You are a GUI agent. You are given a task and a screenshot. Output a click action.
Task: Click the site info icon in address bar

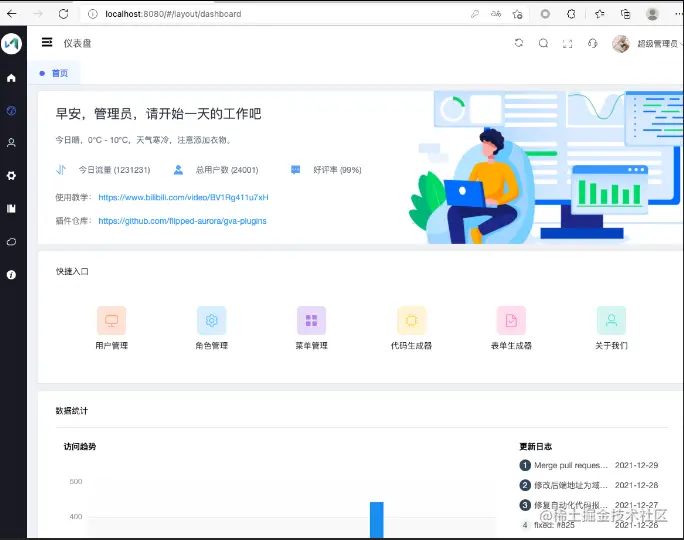92,14
